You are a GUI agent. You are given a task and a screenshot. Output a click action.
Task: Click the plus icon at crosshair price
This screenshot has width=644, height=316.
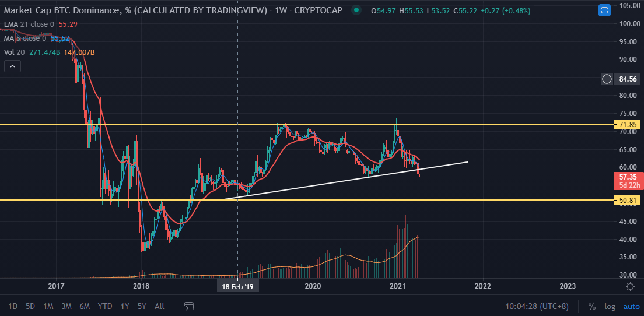coord(607,79)
